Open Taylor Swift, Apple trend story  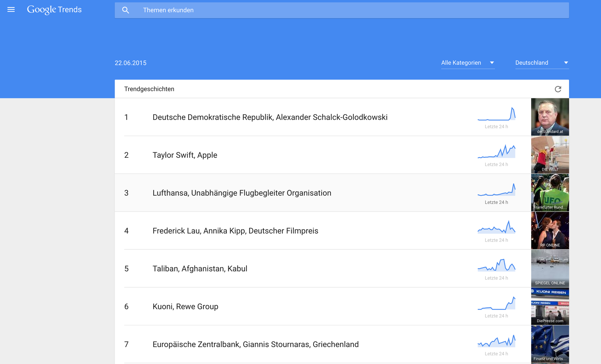(185, 155)
